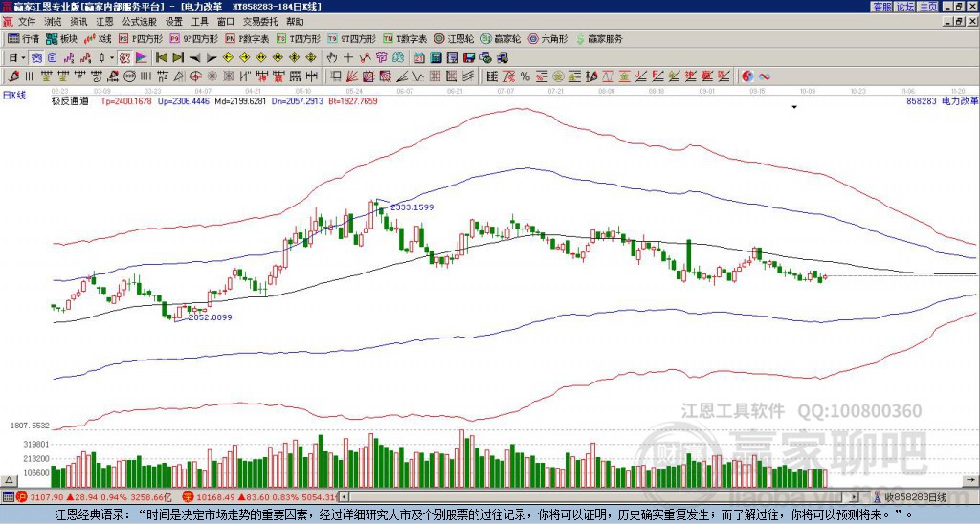Click the 极反通道 indicator label
980x524 pixels.
(70, 100)
